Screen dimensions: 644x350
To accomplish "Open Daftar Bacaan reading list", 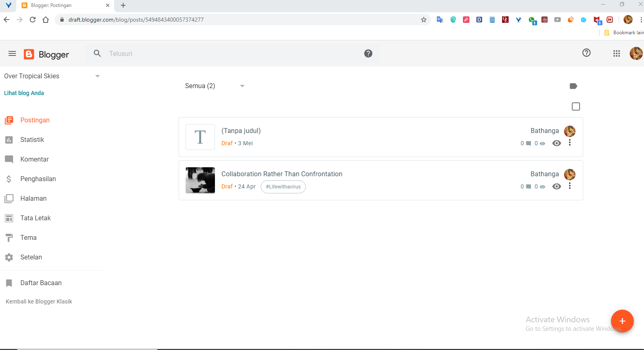I will tap(41, 283).
